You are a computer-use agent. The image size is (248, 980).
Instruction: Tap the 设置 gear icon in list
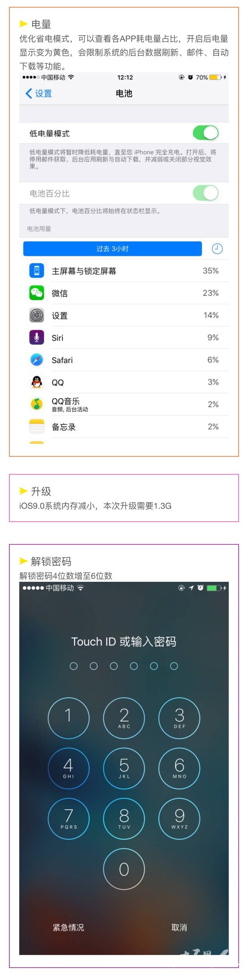(x=37, y=315)
